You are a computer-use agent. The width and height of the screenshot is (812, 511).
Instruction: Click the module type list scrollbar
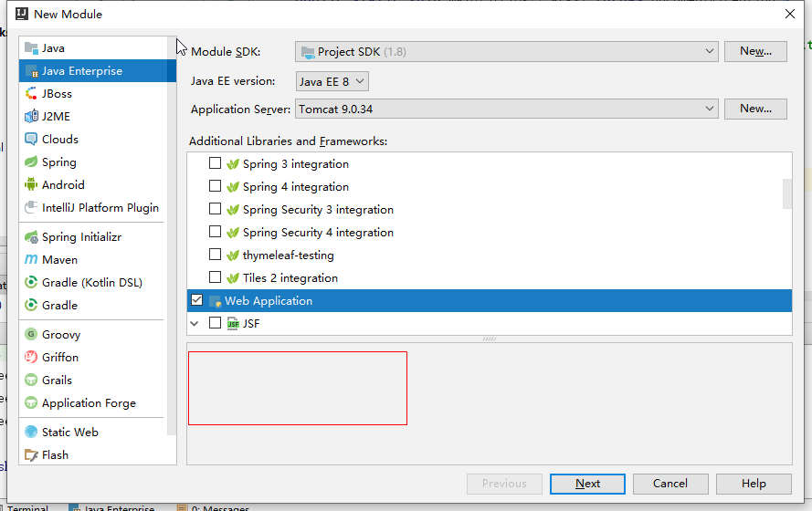(172, 235)
